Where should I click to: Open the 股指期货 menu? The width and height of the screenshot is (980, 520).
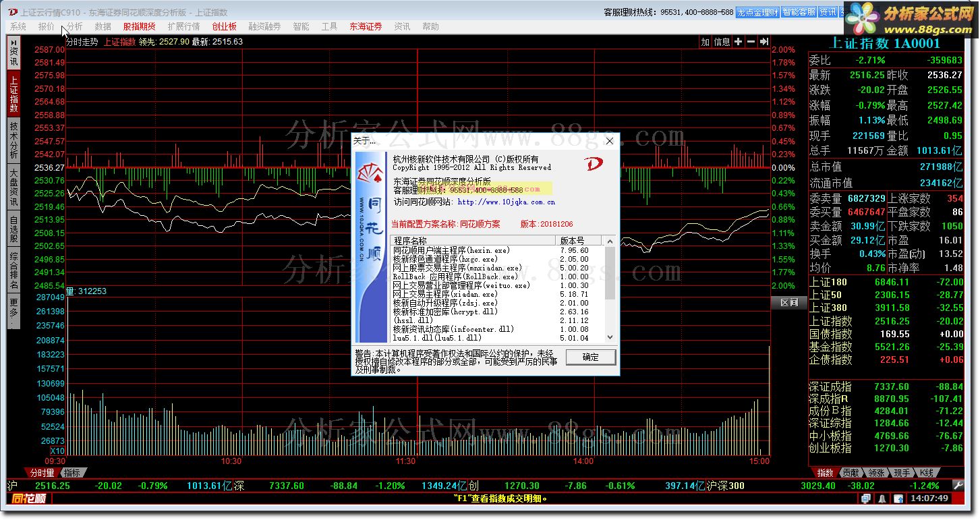pos(140,26)
